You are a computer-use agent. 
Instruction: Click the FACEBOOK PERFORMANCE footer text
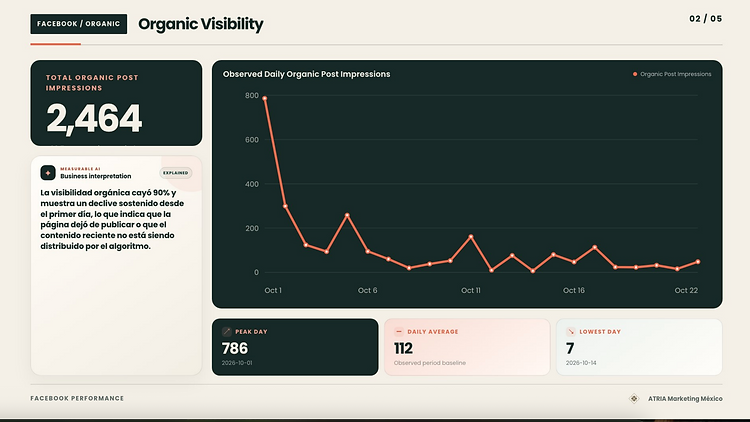77,398
